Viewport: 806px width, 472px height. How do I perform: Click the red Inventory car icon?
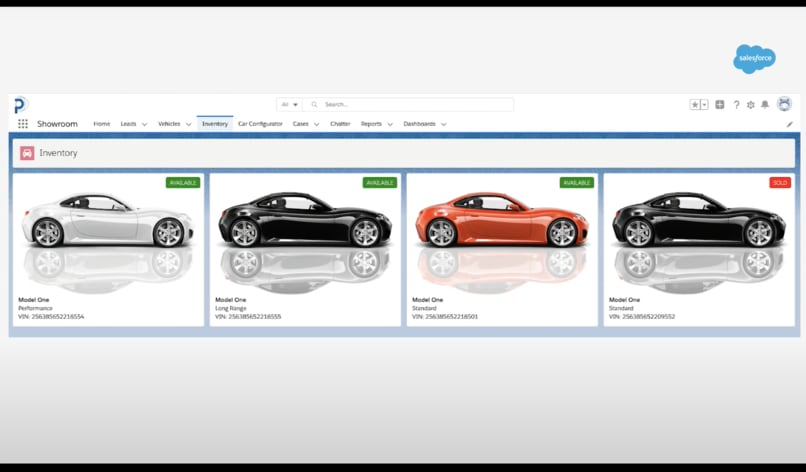click(x=27, y=153)
